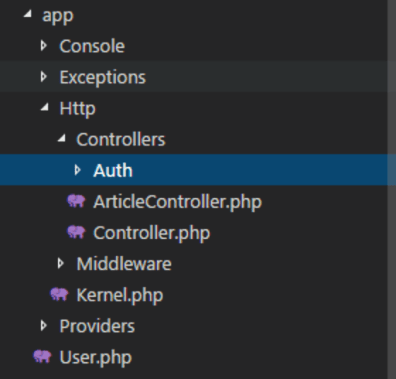
Task: Click the PHP elephant icon beside User.php
Action: pos(42,357)
